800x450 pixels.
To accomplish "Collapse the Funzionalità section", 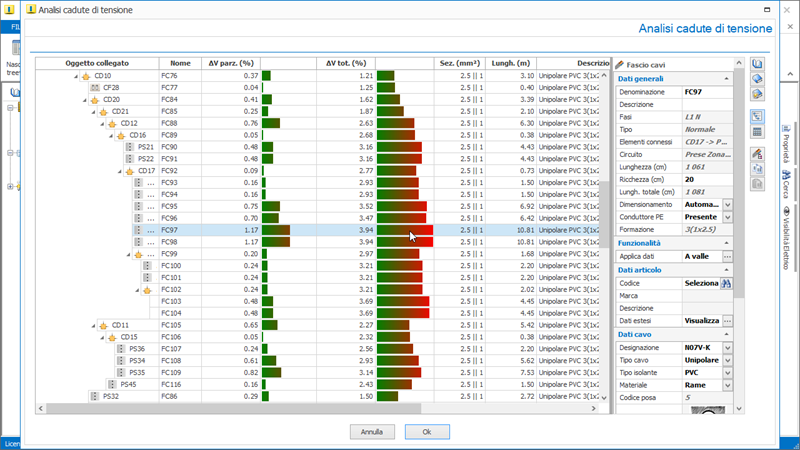I will (727, 243).
